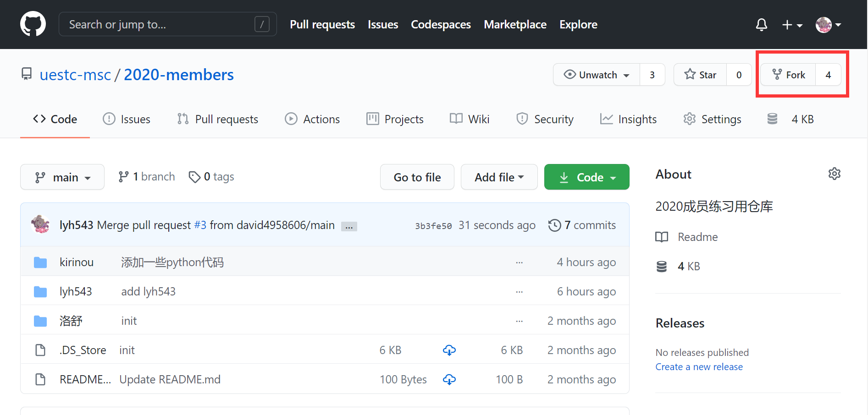Viewport: 868px width, 415px height.
Task: Open commit hash 3b3fe50
Action: 433,226
